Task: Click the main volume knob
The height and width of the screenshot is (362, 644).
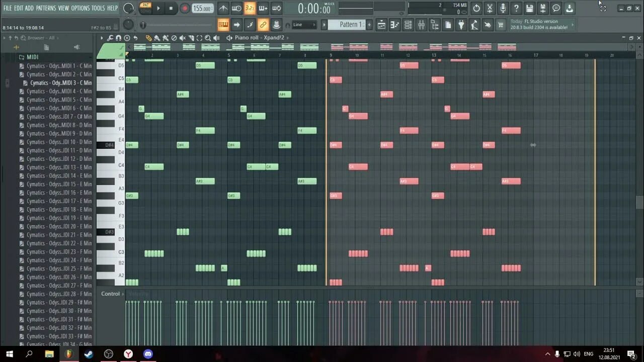Action: (x=129, y=8)
